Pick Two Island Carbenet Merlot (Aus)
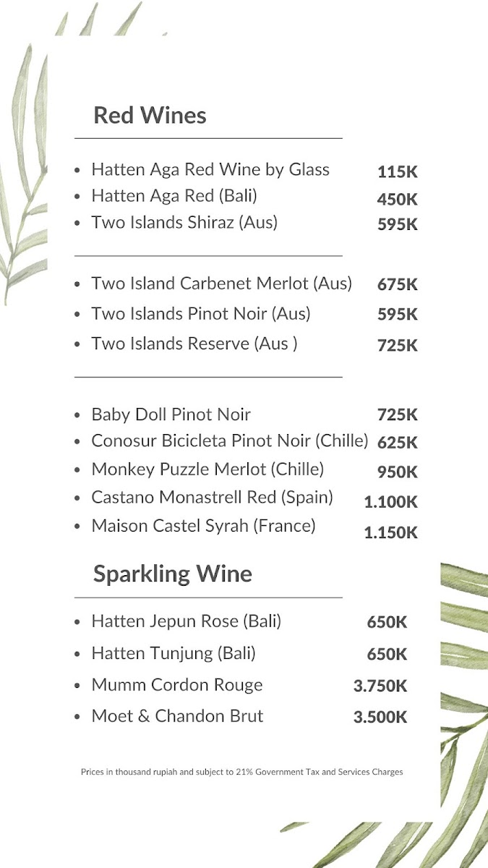 coord(221,284)
